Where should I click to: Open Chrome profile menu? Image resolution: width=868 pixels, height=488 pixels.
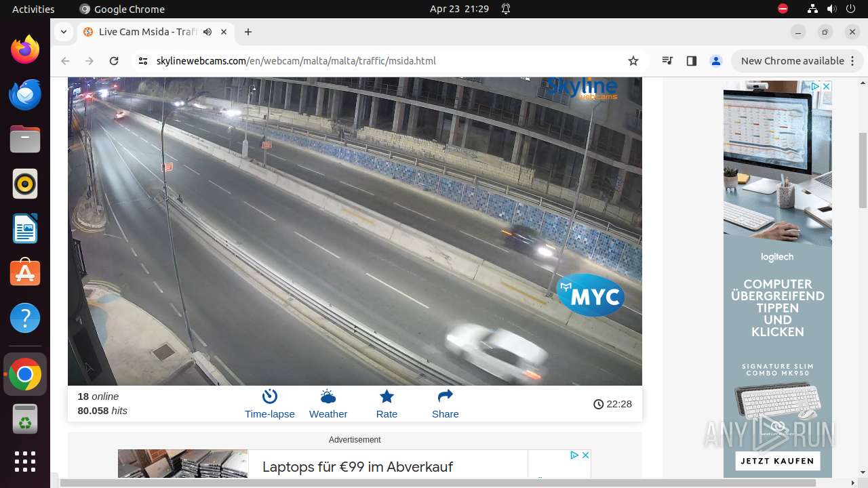(715, 61)
